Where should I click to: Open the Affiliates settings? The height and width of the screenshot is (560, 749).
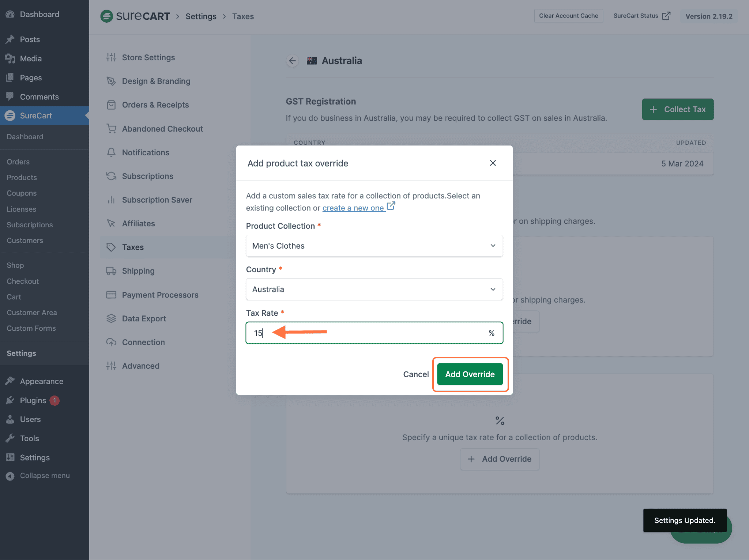point(138,223)
